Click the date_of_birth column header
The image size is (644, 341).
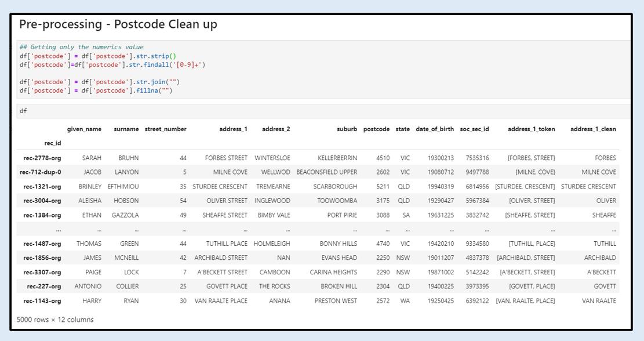pos(435,129)
